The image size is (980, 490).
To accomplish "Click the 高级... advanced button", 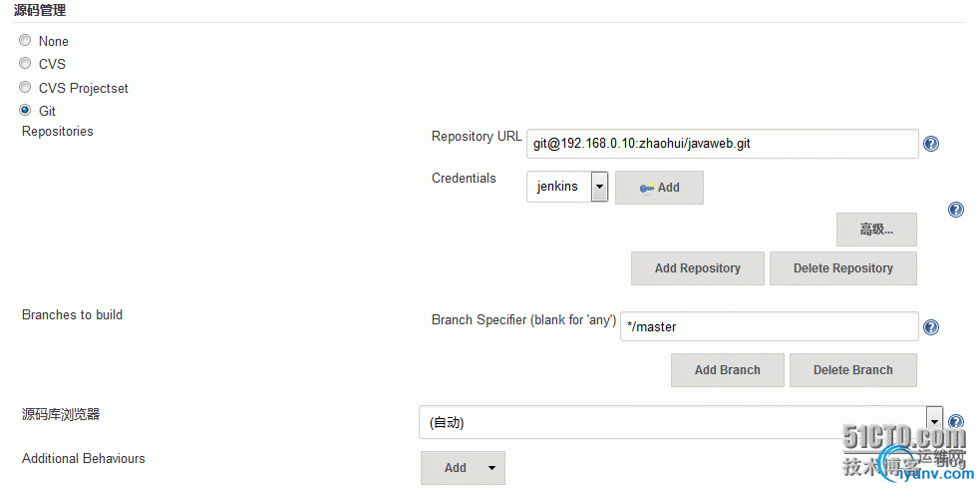I will tap(877, 230).
